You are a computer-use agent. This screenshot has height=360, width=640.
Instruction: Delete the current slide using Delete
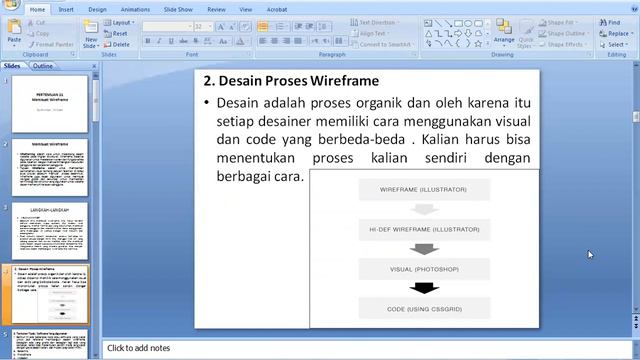[x=117, y=44]
